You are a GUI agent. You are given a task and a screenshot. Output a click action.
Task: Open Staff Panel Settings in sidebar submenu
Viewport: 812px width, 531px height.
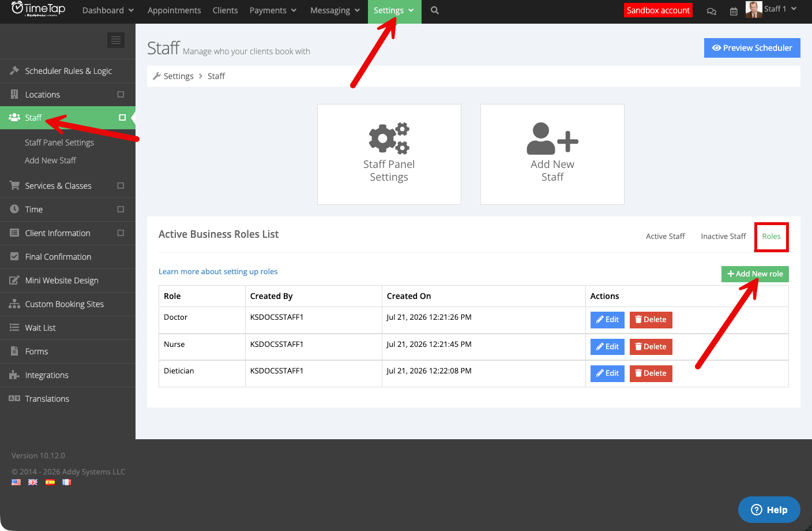click(x=59, y=143)
